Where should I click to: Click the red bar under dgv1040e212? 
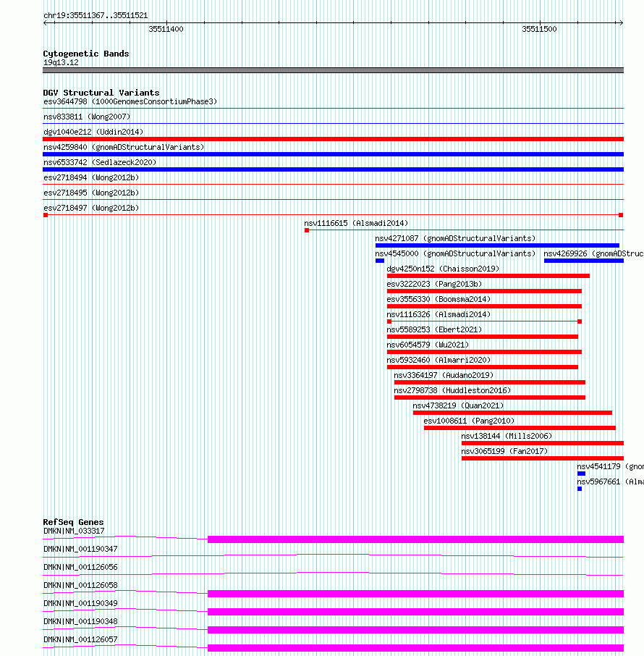coord(334,139)
